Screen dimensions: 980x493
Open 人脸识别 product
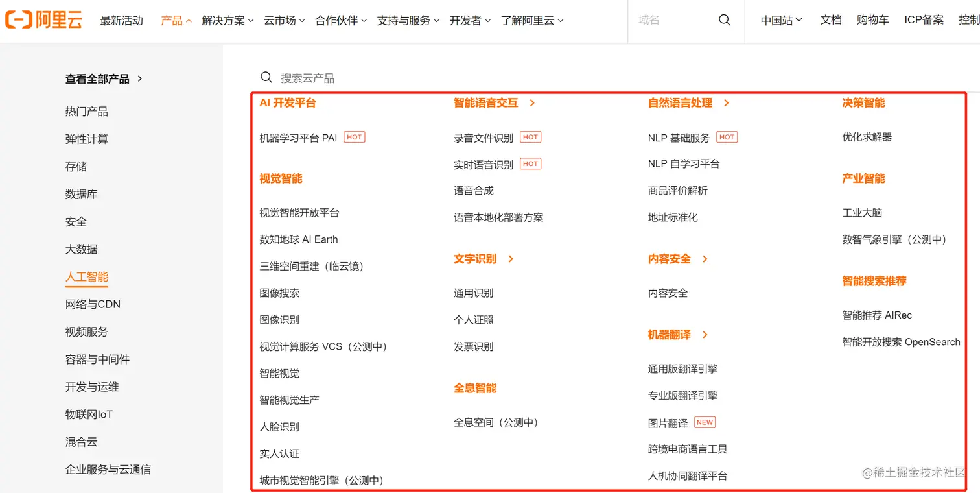pyautogui.click(x=279, y=427)
